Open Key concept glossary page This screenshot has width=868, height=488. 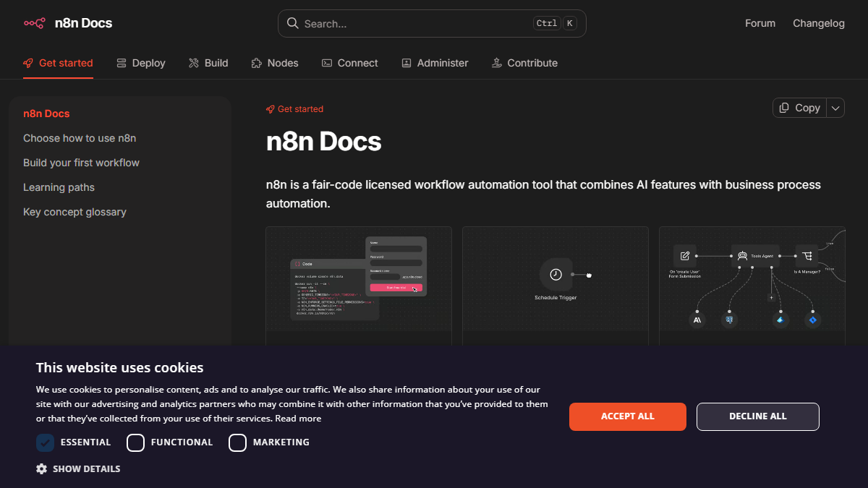[x=75, y=212]
